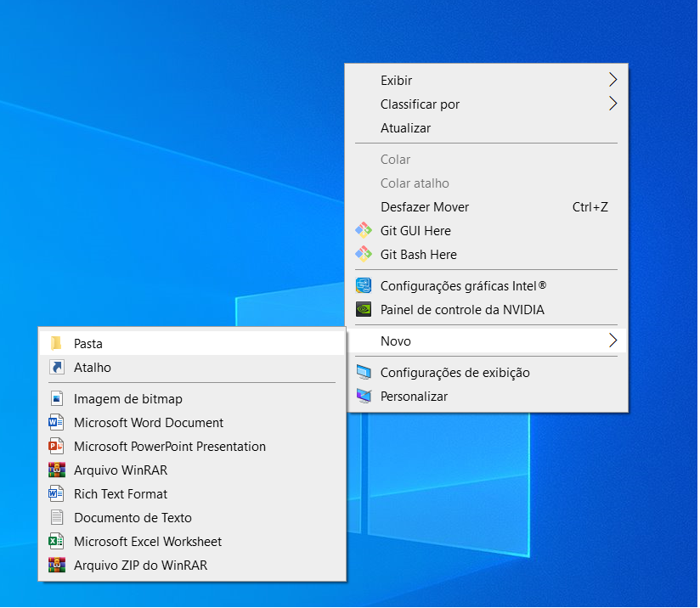Open Painel de controle da NVIDIA
Viewport: 700px width, 608px height.
click(x=486, y=310)
